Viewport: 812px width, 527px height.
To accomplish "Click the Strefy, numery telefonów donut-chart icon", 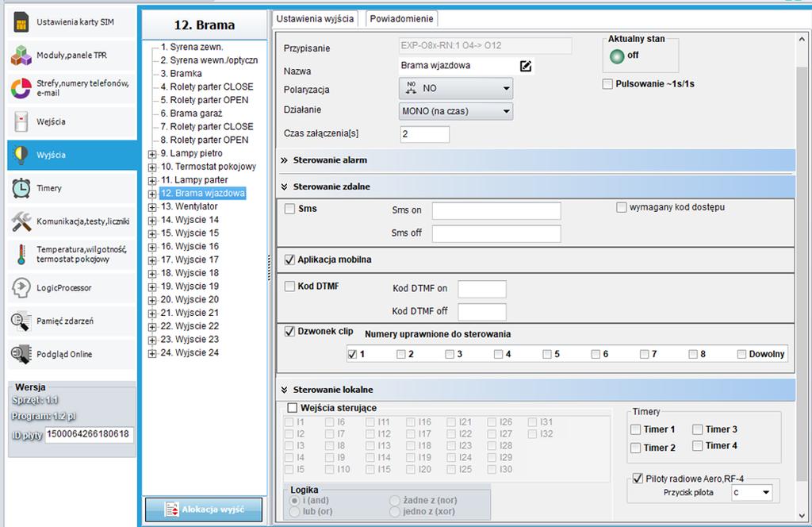I will (x=21, y=89).
